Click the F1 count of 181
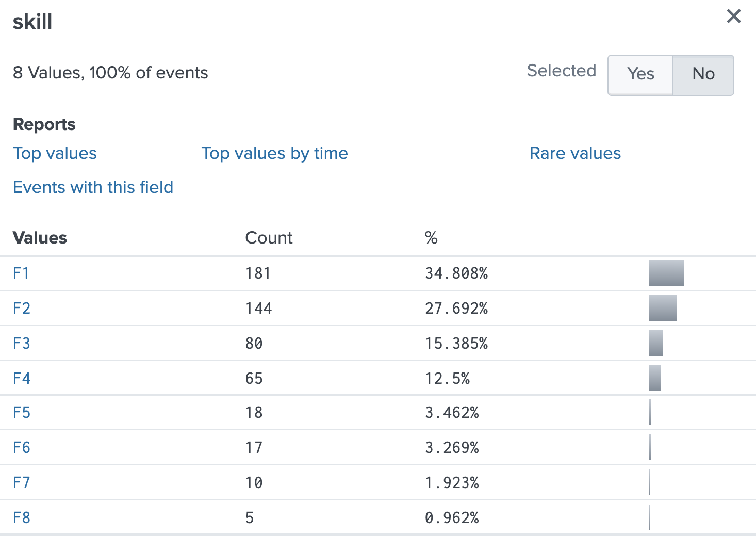The width and height of the screenshot is (756, 551). point(258,273)
